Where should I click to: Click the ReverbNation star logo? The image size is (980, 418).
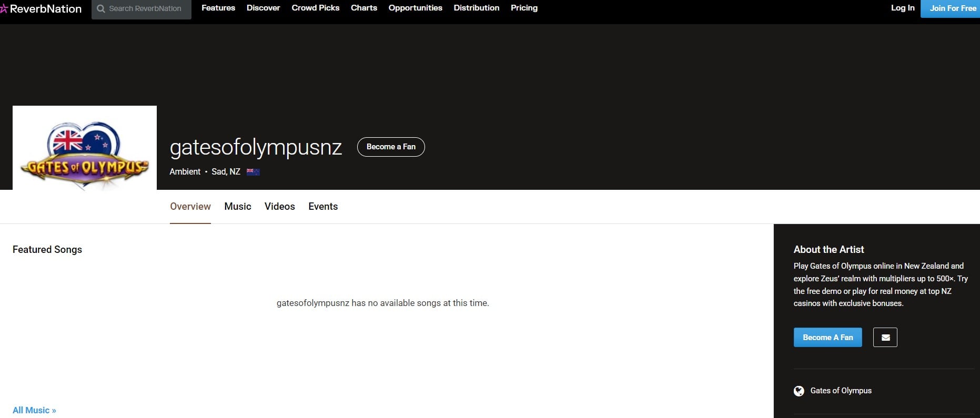tap(4, 9)
